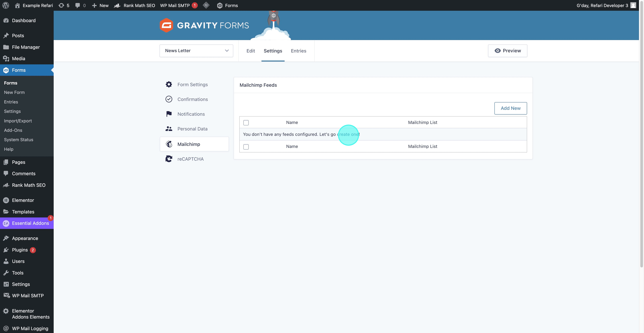Select Mailchimp in the settings menu
The height and width of the screenshot is (333, 644).
coord(194,144)
